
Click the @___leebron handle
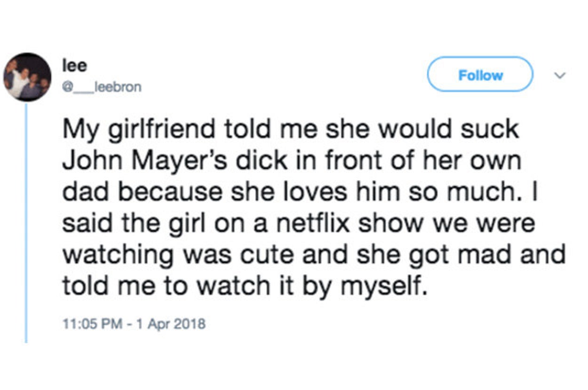(x=102, y=87)
